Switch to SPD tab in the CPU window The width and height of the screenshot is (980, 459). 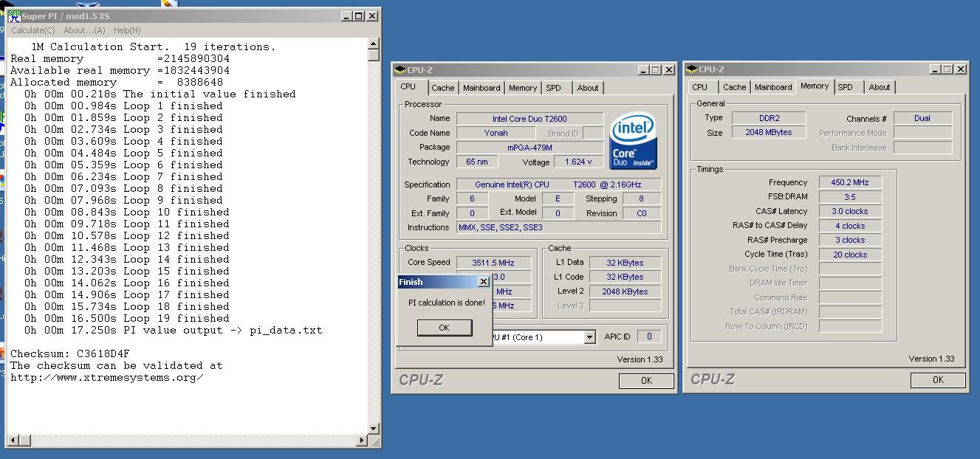(553, 88)
